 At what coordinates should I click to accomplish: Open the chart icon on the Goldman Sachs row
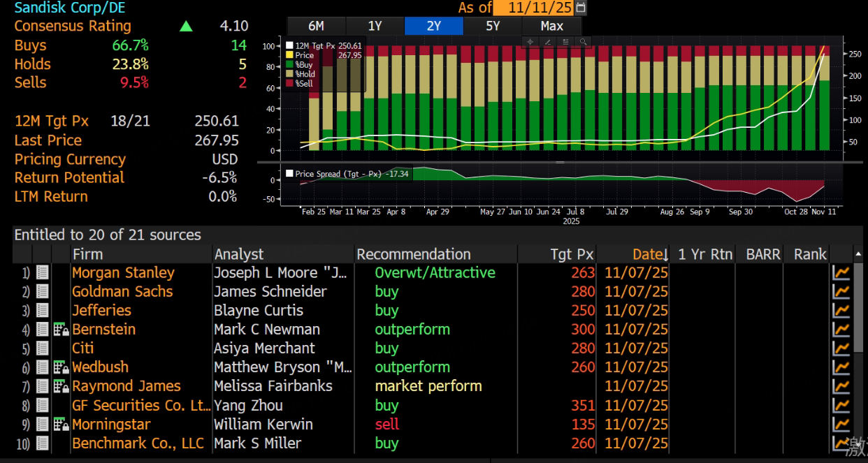841,292
